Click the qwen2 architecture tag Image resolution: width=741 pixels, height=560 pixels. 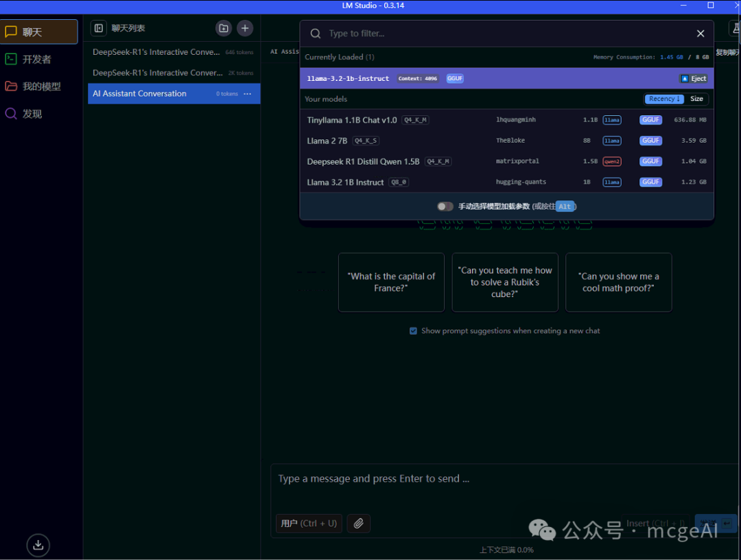[612, 162]
